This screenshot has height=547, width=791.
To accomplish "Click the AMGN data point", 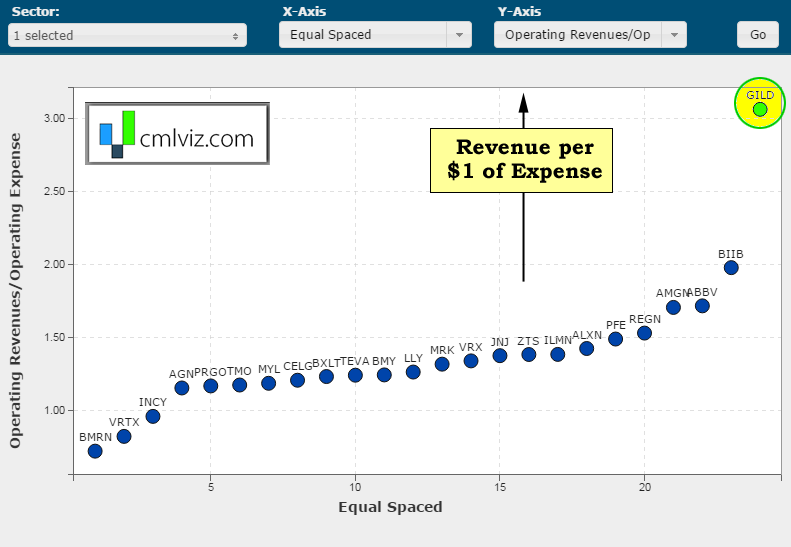I will [673, 307].
